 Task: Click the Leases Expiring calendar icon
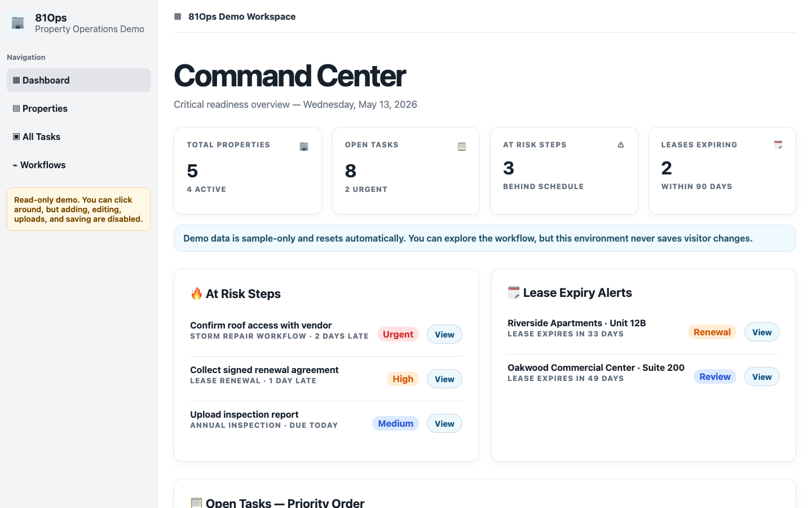(x=778, y=145)
